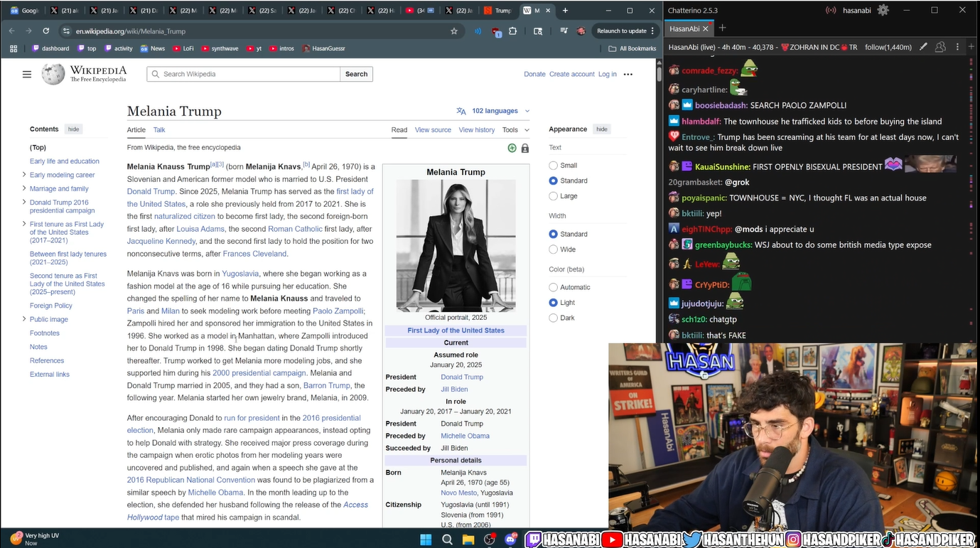Image resolution: width=980 pixels, height=548 pixels.
Task: Bookmark page with the star icon
Action: (x=454, y=31)
